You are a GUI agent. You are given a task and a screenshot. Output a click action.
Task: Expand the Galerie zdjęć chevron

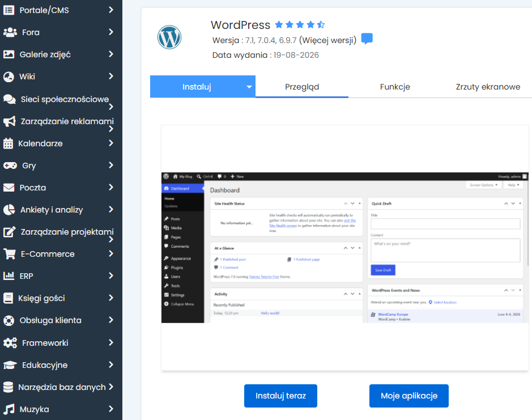click(111, 54)
